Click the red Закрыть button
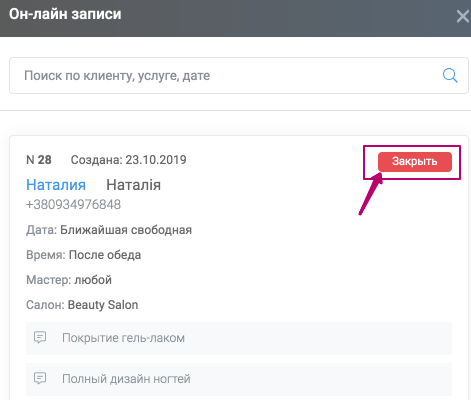The width and height of the screenshot is (471, 400). coord(415,162)
